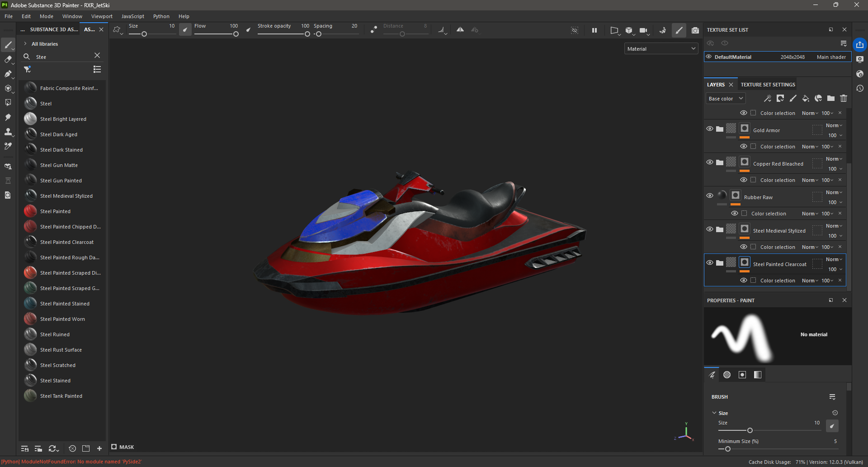868x467 pixels.
Task: Switch to the Layers tab
Action: (x=716, y=85)
